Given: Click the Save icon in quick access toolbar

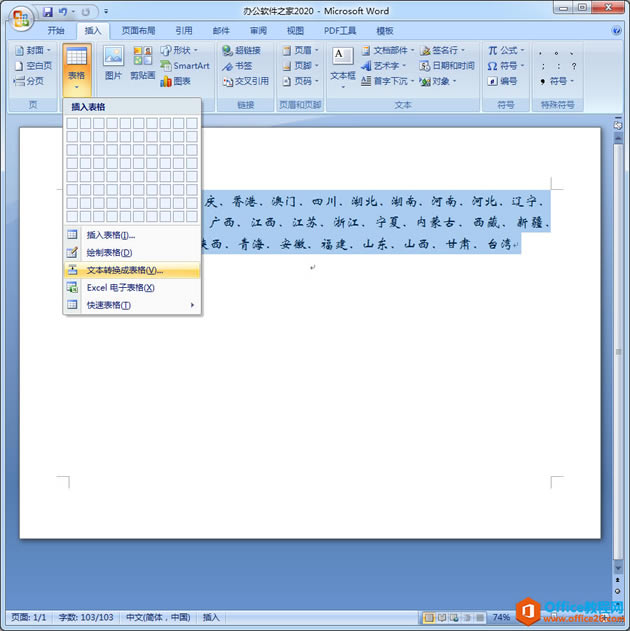Looking at the screenshot, I should click(48, 12).
